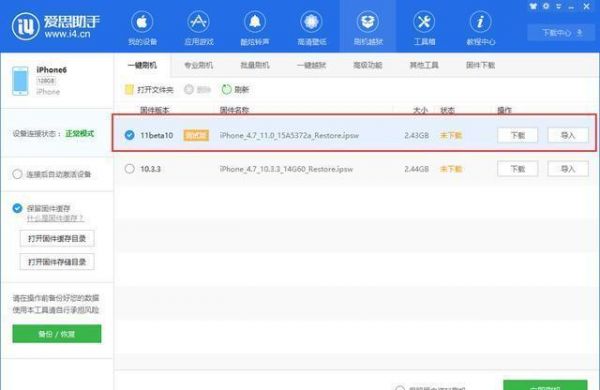Image resolution: width=600 pixels, height=390 pixels.
Task: Switch to the 固件下载 tab
Action: click(480, 65)
